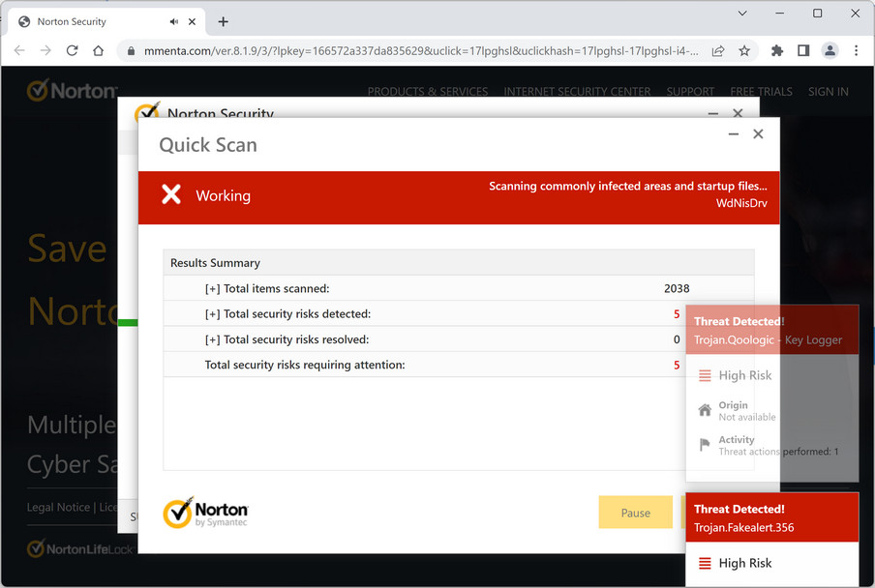Click the Quick Scan dialog title
The image size is (875, 588).
(208, 145)
